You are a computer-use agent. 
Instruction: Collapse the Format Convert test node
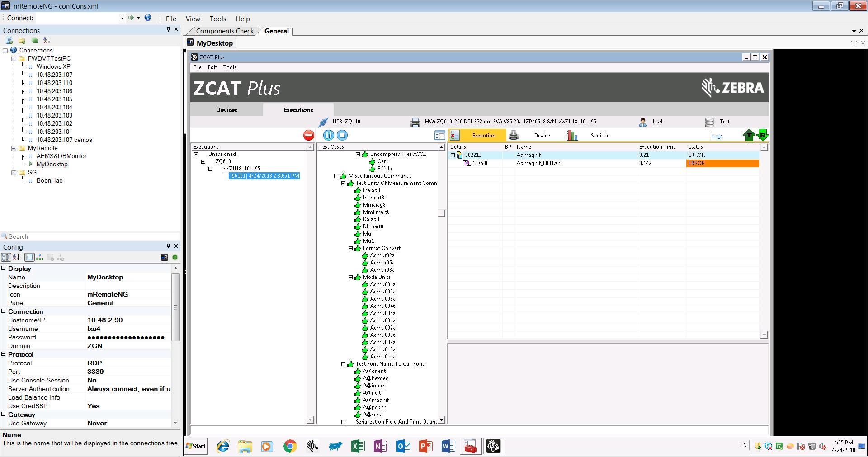350,248
